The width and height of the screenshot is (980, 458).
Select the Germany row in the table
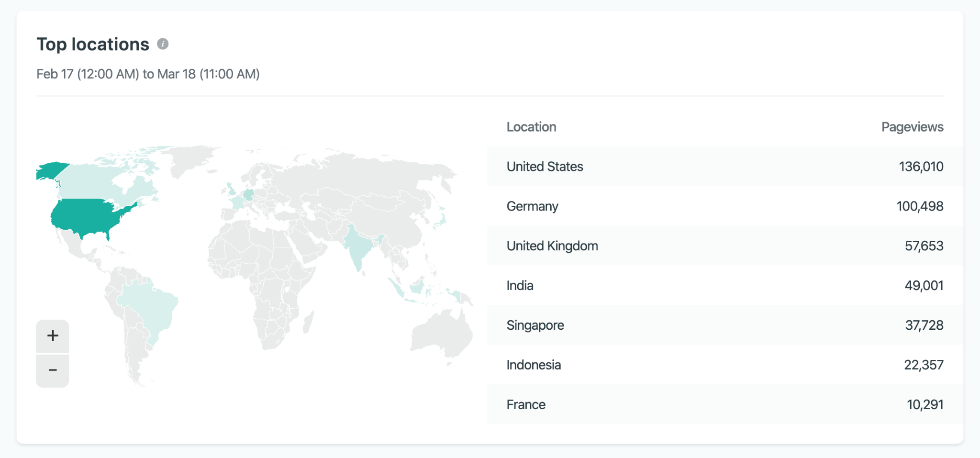point(718,206)
